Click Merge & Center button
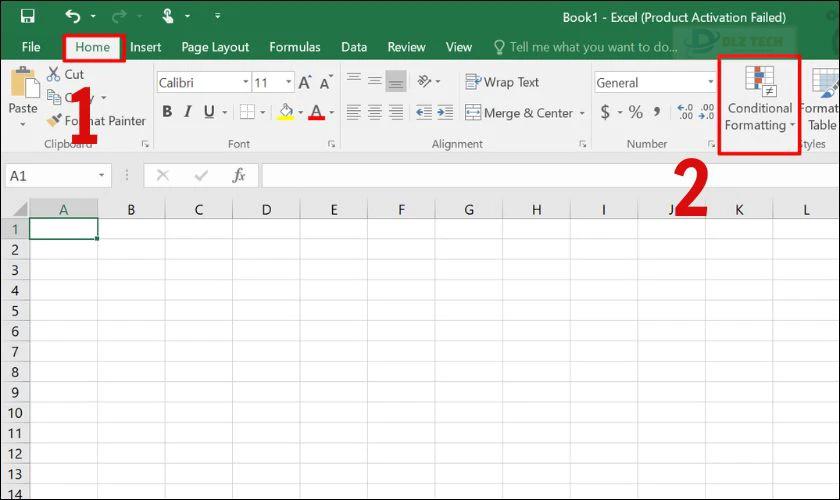The height and width of the screenshot is (500, 840). point(519,113)
